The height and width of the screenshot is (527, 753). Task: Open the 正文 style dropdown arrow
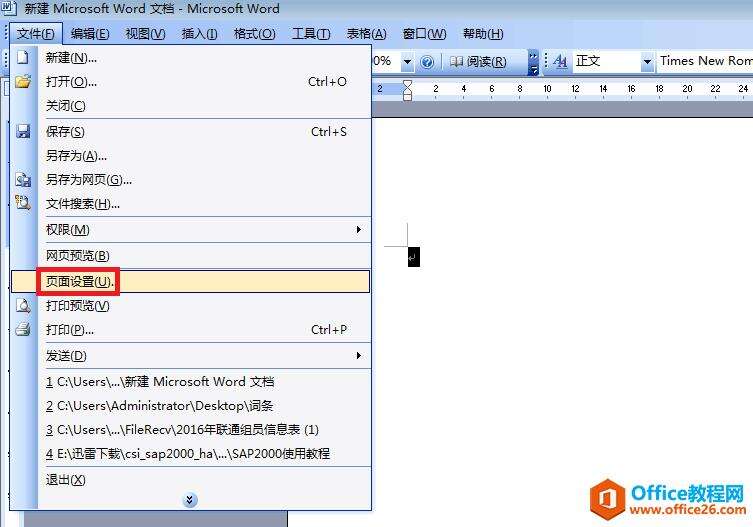647,62
